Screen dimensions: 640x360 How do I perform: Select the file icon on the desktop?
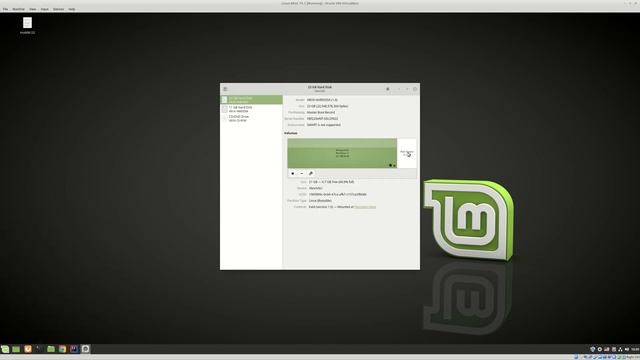pyautogui.click(x=27, y=23)
